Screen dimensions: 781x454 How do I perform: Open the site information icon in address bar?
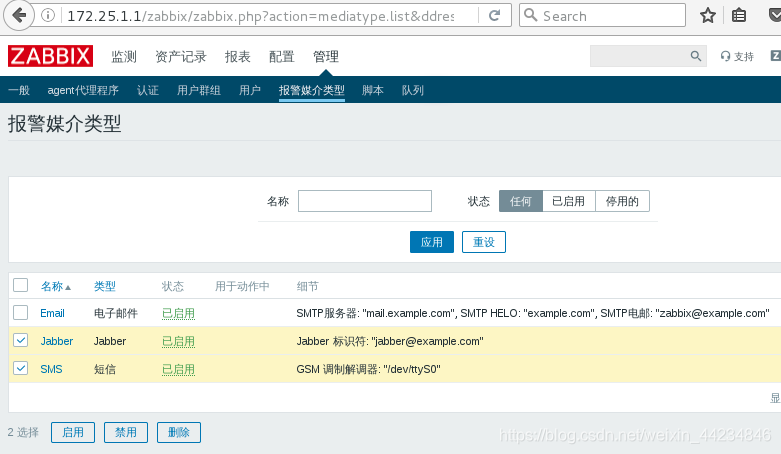coord(48,15)
